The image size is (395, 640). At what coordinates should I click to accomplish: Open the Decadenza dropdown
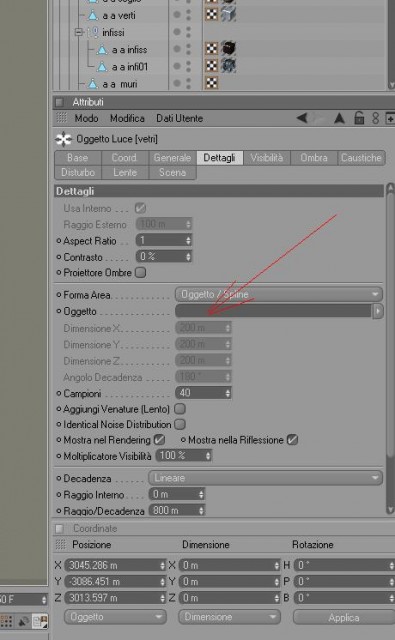pyautogui.click(x=265, y=478)
